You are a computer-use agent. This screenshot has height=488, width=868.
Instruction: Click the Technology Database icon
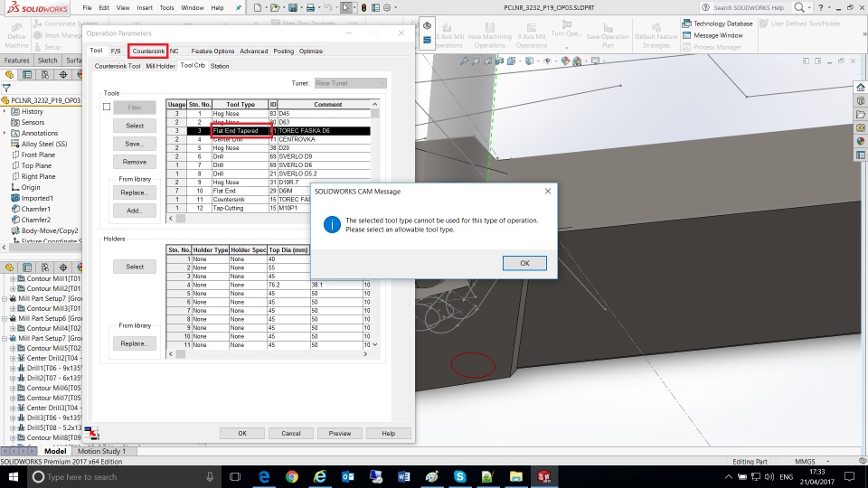pos(686,23)
